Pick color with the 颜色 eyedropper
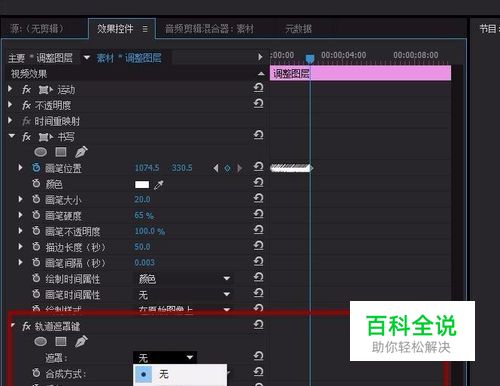Screen dimensions: 500x386 point(159,185)
